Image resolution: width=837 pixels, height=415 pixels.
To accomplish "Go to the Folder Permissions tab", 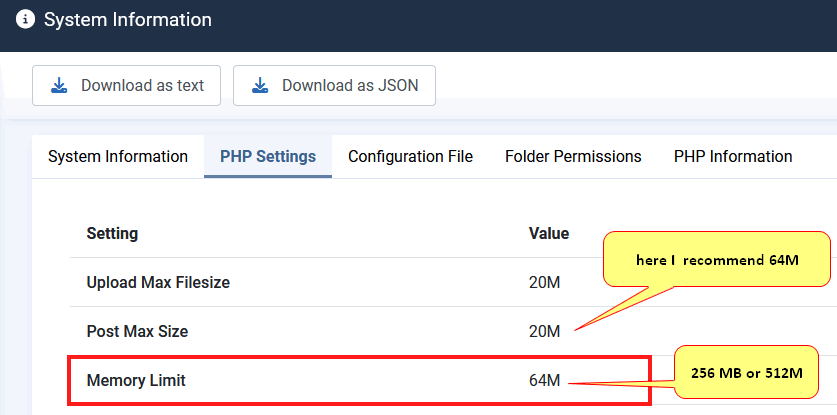I will [573, 156].
